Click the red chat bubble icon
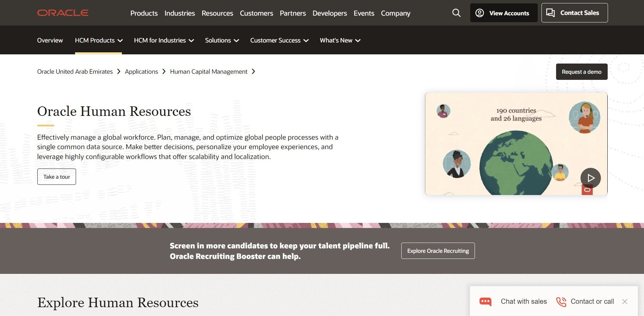This screenshot has height=316, width=644. pyautogui.click(x=485, y=301)
